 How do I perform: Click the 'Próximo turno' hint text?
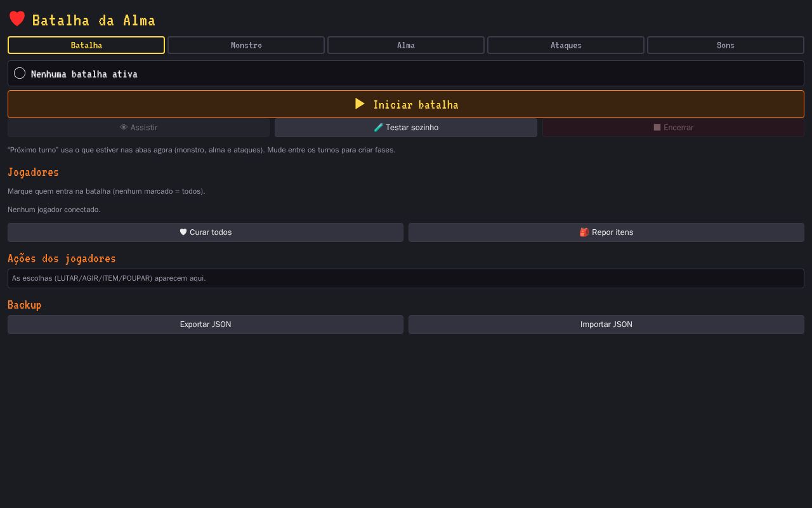[x=202, y=150]
